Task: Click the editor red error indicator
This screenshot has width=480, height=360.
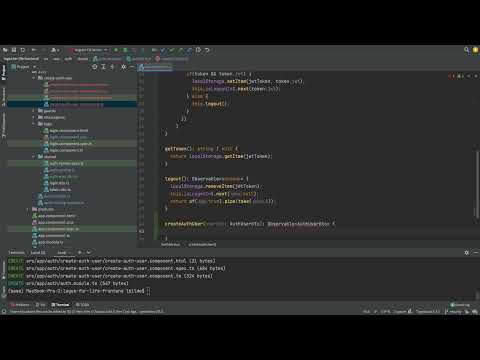Action: pos(451,76)
